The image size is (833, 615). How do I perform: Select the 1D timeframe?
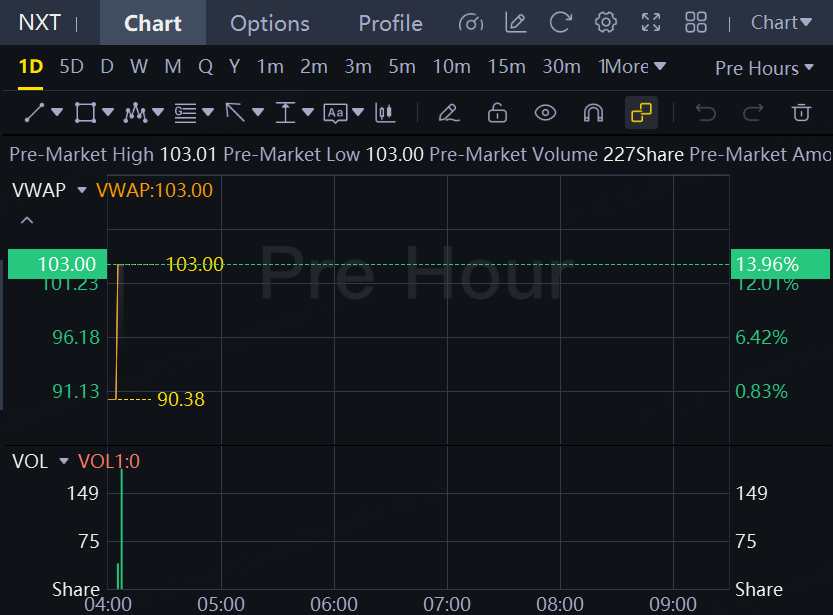[30, 66]
